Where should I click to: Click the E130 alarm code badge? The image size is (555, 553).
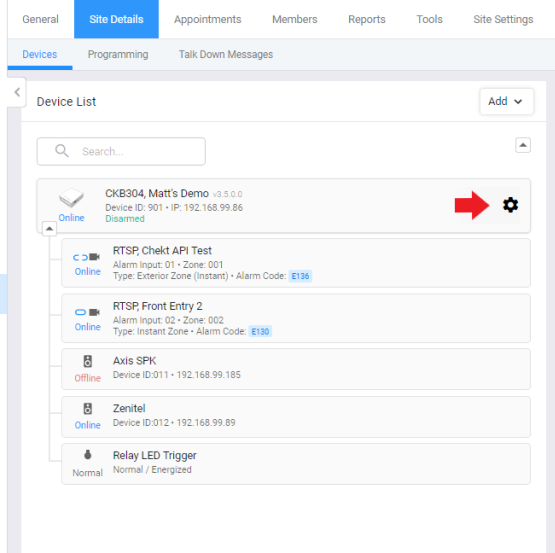260,332
